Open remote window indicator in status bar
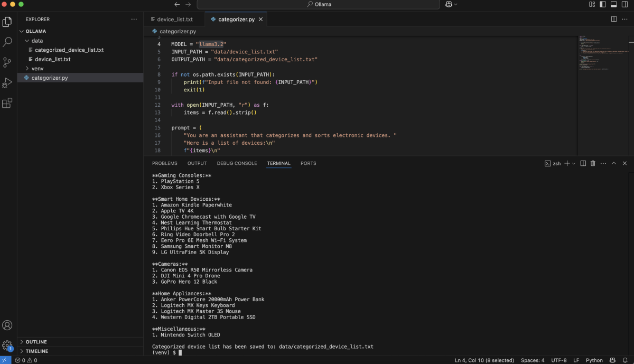 (5, 360)
